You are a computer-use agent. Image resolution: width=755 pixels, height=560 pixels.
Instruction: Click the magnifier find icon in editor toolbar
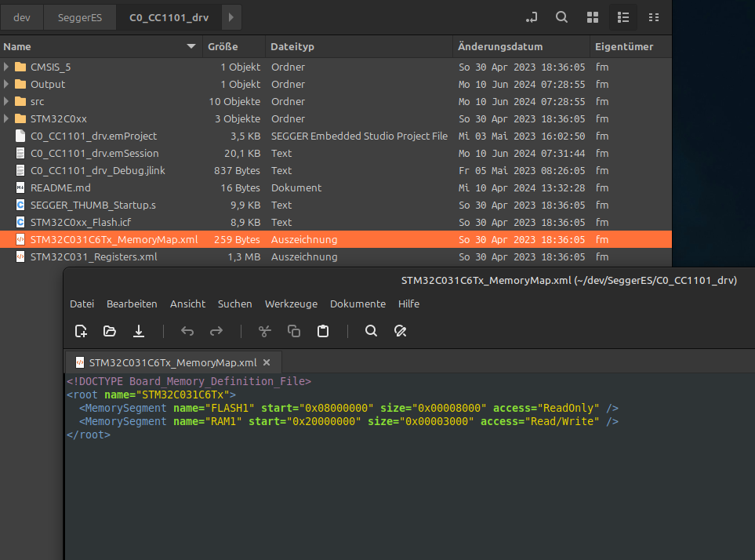coord(372,331)
